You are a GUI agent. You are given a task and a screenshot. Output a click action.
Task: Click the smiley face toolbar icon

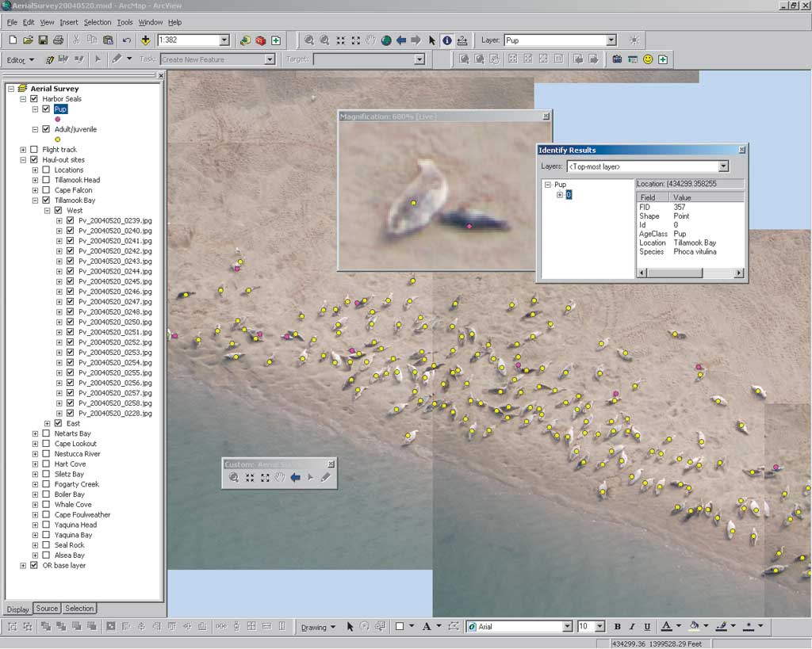(648, 59)
